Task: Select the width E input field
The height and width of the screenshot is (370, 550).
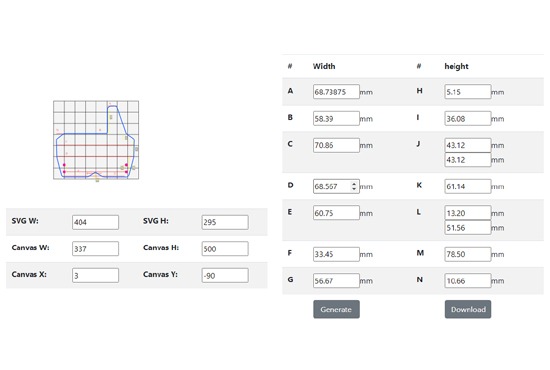Action: [x=336, y=213]
